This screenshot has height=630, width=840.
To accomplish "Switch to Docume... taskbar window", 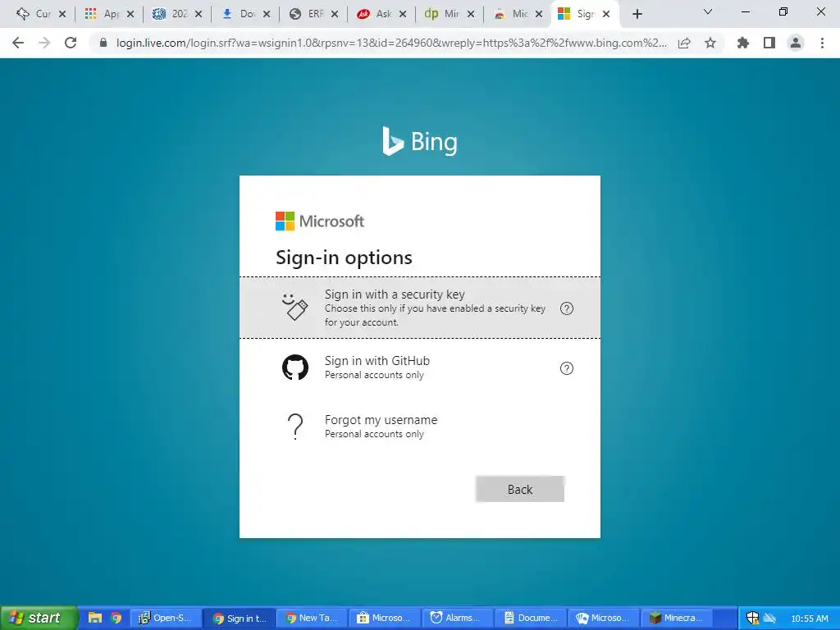I will tap(531, 618).
